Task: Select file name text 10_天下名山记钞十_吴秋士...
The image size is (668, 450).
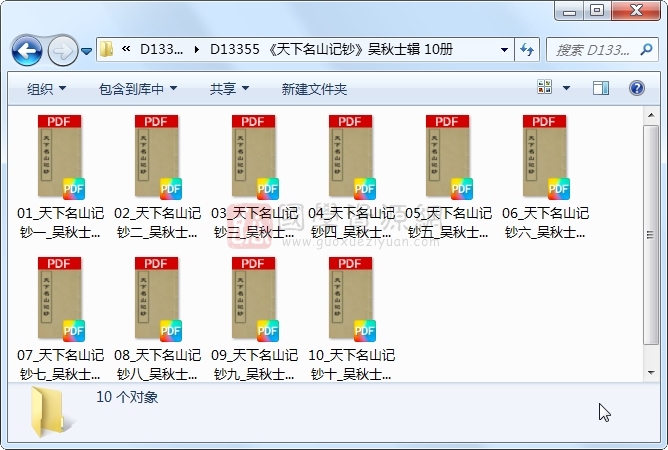Action: tap(352, 364)
